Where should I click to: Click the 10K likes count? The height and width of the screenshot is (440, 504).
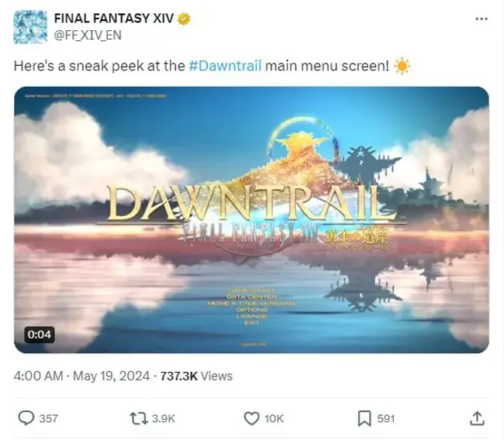click(274, 418)
